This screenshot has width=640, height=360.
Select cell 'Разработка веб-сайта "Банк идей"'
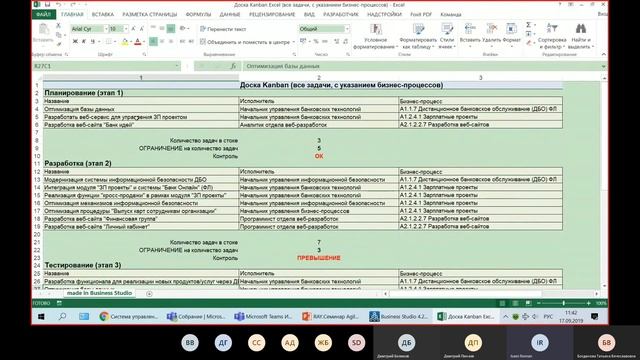141,125
